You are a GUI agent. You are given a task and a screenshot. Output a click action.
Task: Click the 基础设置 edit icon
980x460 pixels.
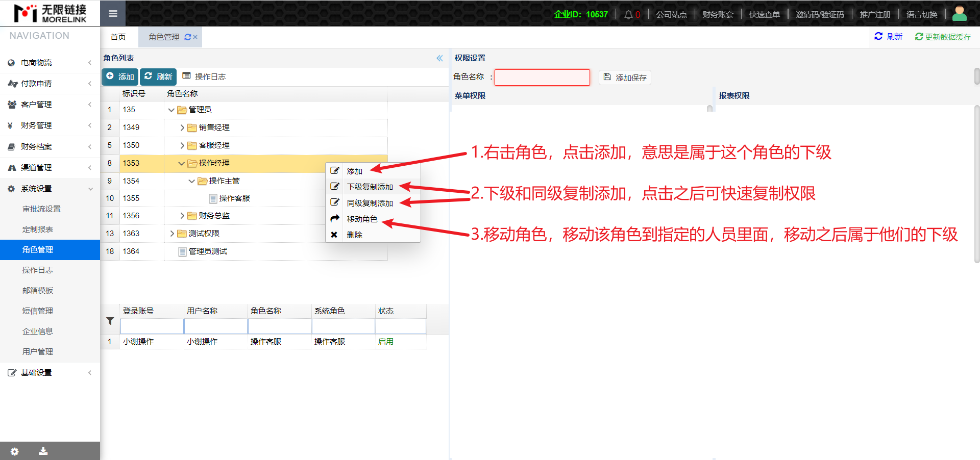[12, 373]
